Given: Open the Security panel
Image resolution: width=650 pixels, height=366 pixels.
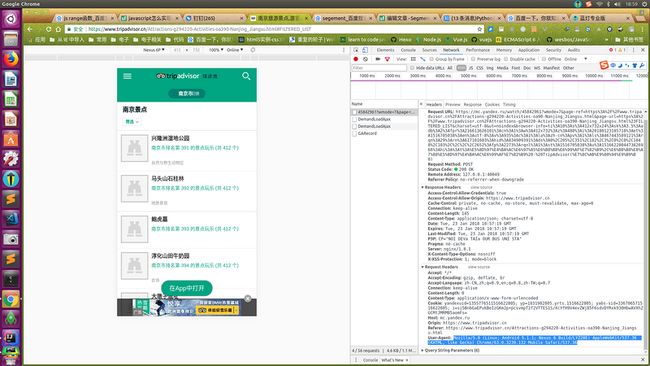Looking at the screenshot, I should 553,50.
